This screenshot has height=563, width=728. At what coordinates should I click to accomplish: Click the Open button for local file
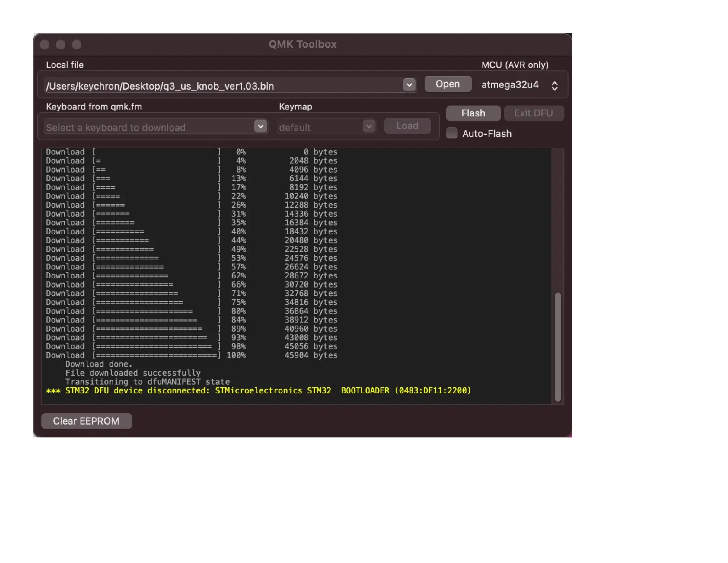click(448, 84)
